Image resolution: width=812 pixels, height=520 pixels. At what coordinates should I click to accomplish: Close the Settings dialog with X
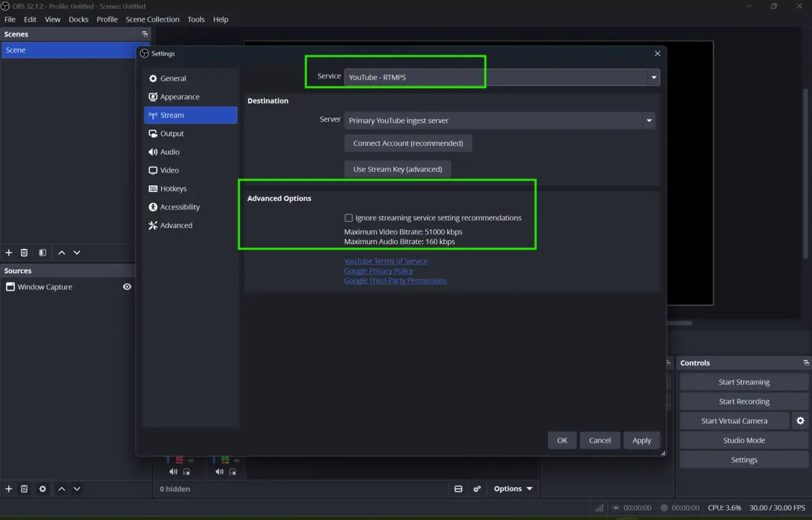tap(657, 53)
